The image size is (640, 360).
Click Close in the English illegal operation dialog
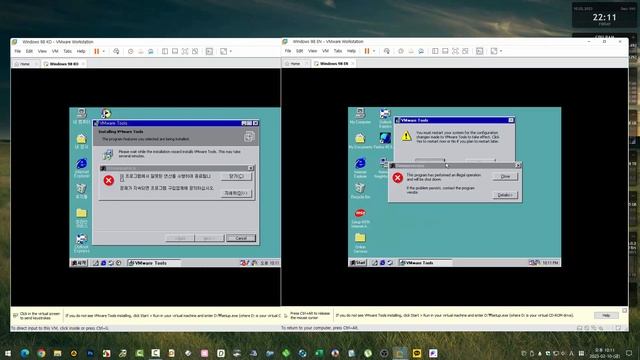(x=505, y=176)
